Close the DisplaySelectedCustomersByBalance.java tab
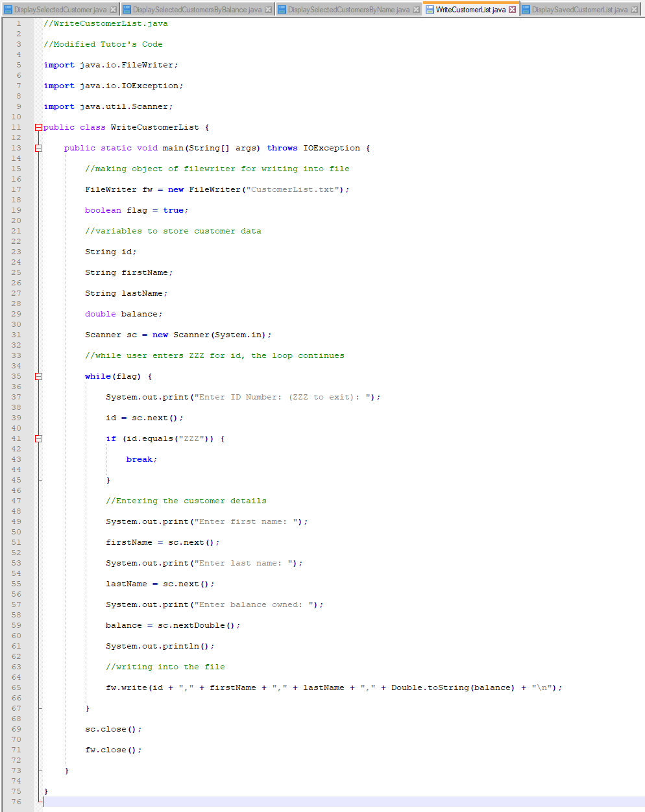This screenshot has height=812, width=645. [x=269, y=10]
